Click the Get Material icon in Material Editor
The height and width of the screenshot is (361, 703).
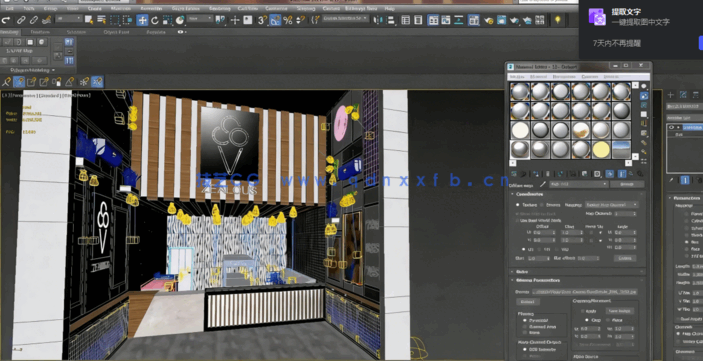point(513,174)
